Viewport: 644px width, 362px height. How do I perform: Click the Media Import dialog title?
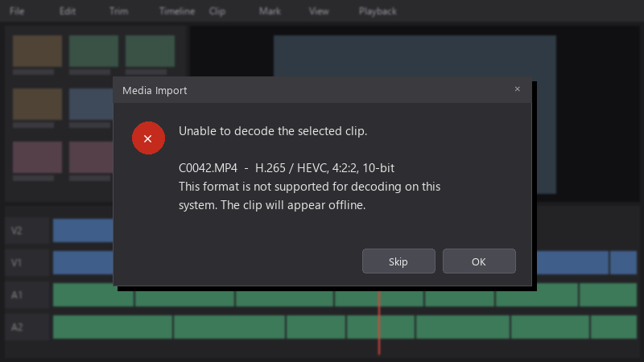[x=155, y=90]
